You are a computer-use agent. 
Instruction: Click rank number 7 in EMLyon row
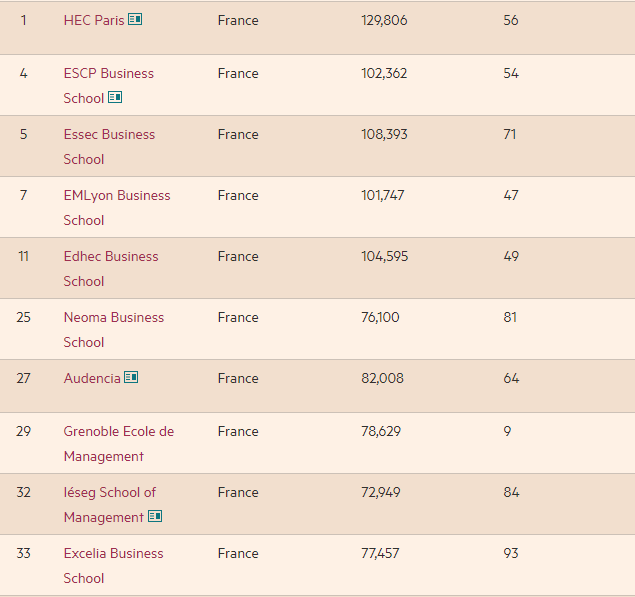coord(23,195)
